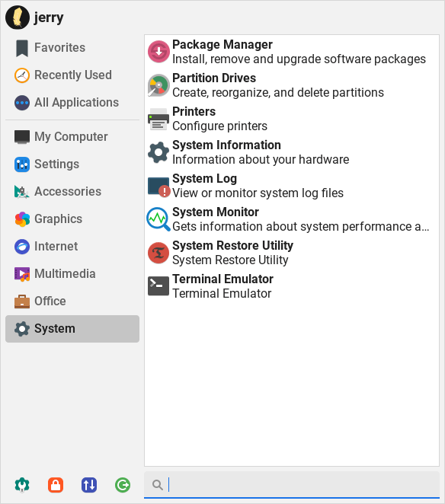Launch System Monitor app
The height and width of the screenshot is (504, 445).
tap(292, 219)
